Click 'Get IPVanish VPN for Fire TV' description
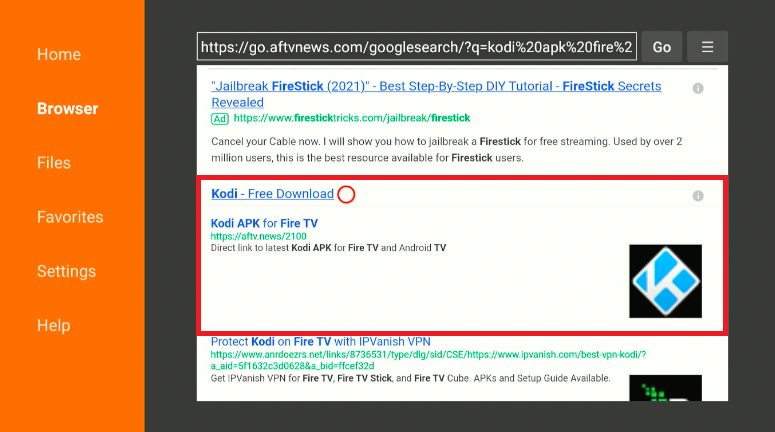The image size is (775, 432). [x=410, y=379]
